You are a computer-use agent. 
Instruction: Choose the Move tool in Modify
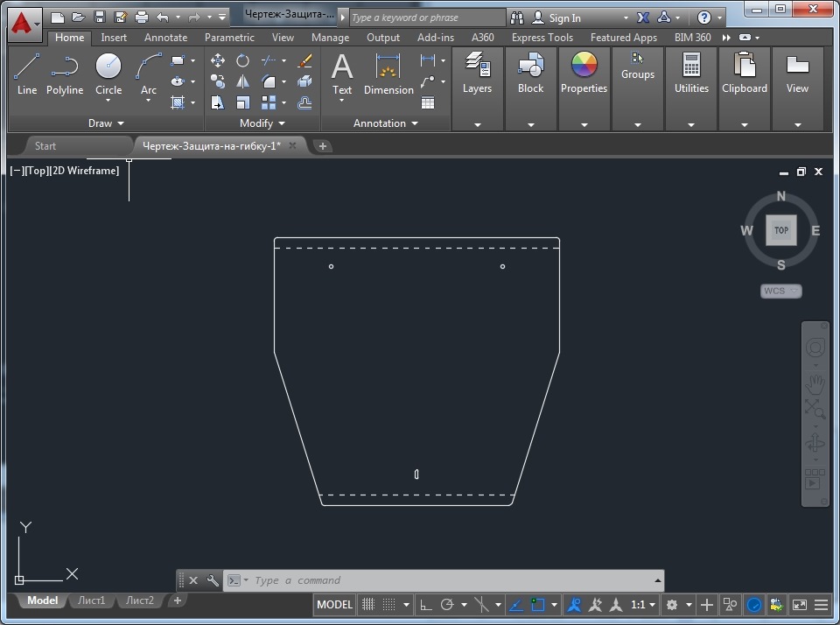click(218, 60)
